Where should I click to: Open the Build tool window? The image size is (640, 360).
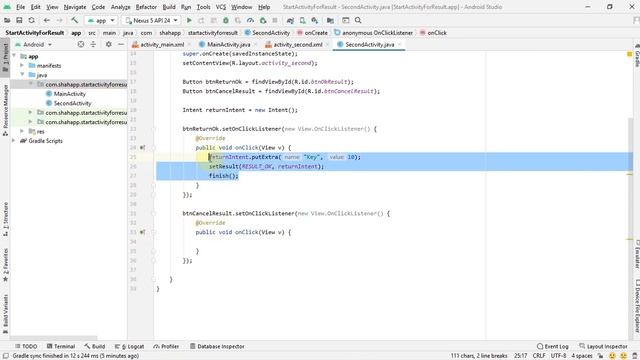pos(95,346)
